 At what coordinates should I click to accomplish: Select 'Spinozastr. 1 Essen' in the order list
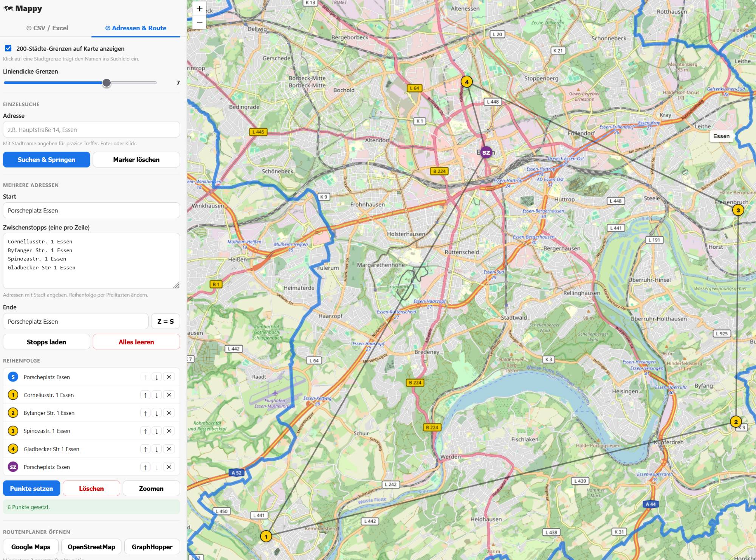(47, 431)
